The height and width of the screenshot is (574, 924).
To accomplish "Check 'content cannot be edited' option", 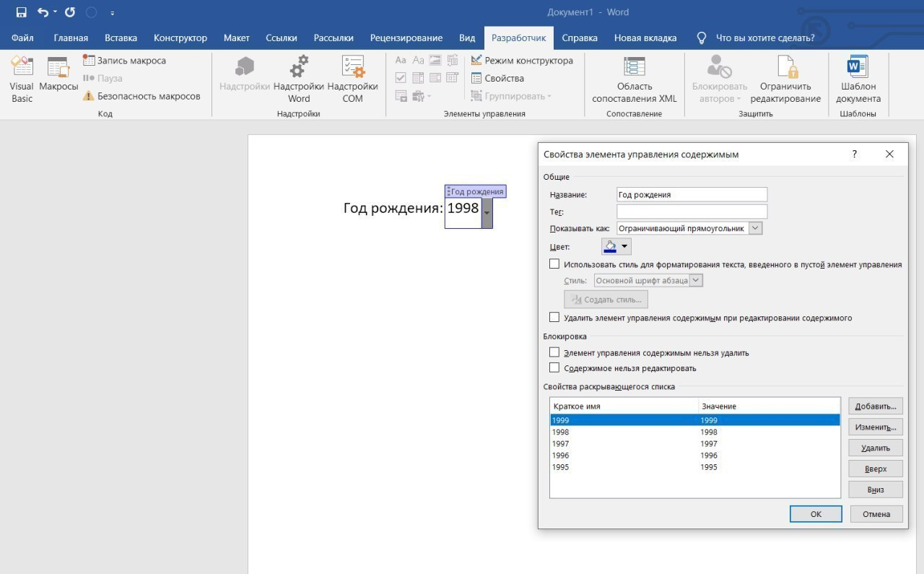I will coord(554,368).
